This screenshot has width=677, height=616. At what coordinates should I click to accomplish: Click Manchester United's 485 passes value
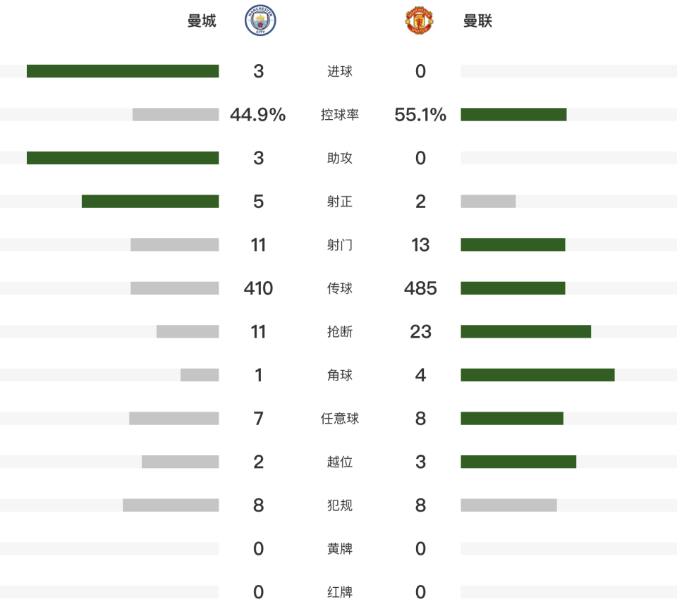(420, 288)
